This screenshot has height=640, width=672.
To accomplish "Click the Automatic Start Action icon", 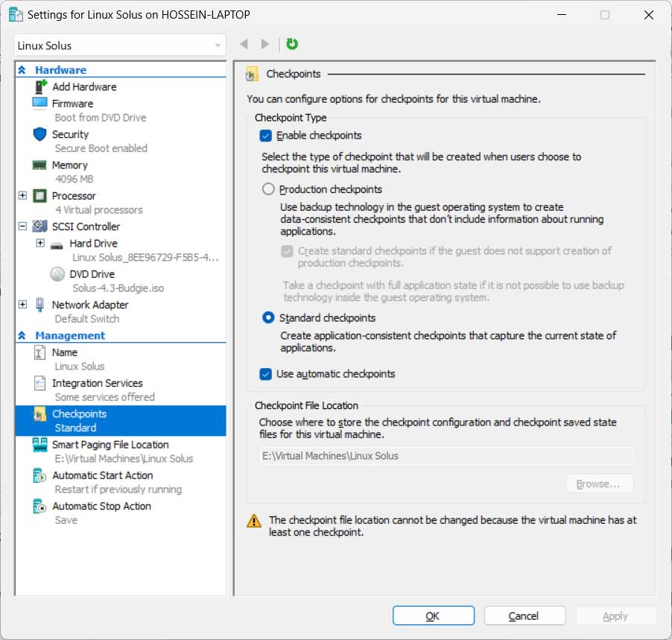I will pos(39,475).
